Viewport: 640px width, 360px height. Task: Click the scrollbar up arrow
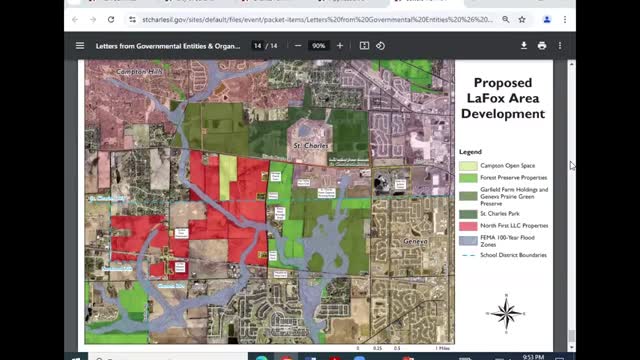click(571, 64)
